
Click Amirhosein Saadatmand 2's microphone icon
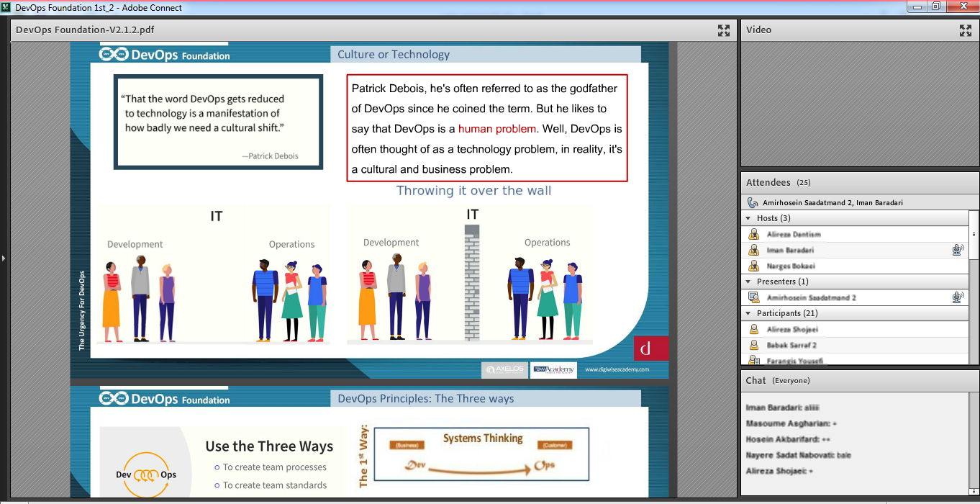958,297
